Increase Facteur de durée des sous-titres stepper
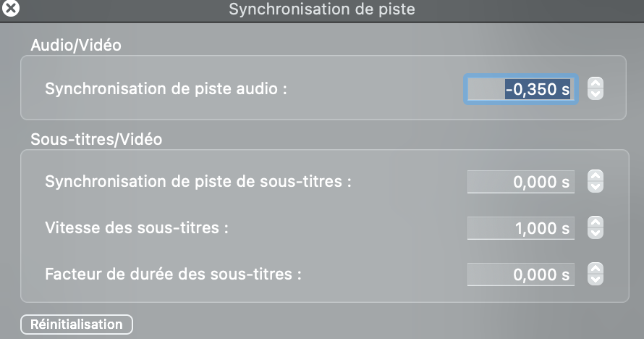 [595, 269]
